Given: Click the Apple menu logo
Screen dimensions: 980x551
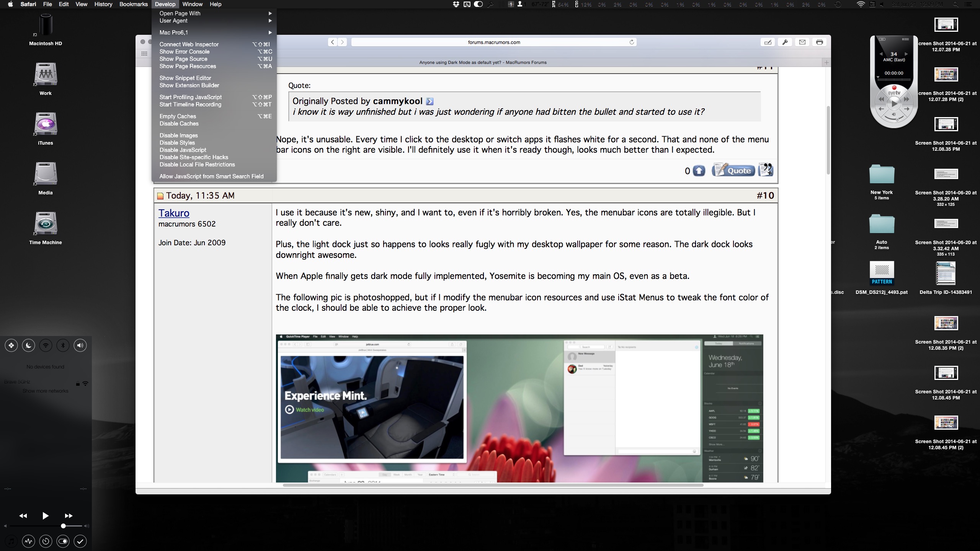Looking at the screenshot, I should pos(10,4).
